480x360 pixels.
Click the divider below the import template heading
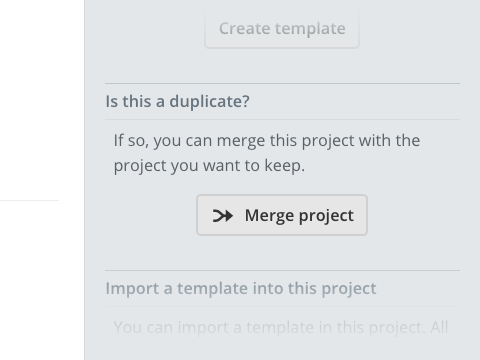click(282, 306)
